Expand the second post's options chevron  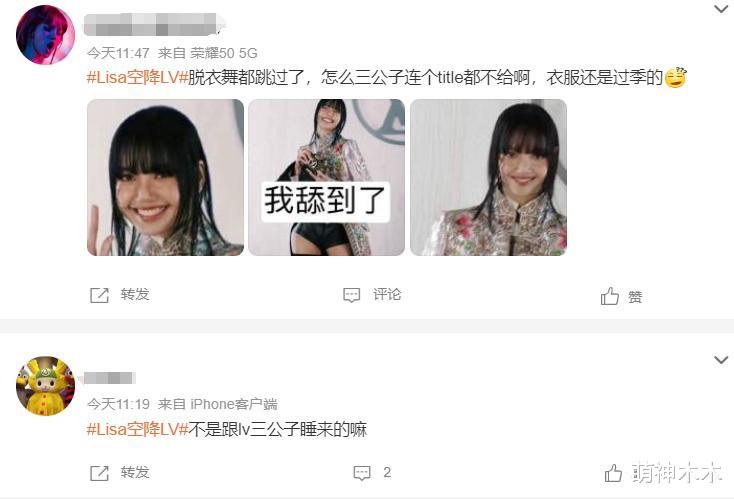point(721,360)
